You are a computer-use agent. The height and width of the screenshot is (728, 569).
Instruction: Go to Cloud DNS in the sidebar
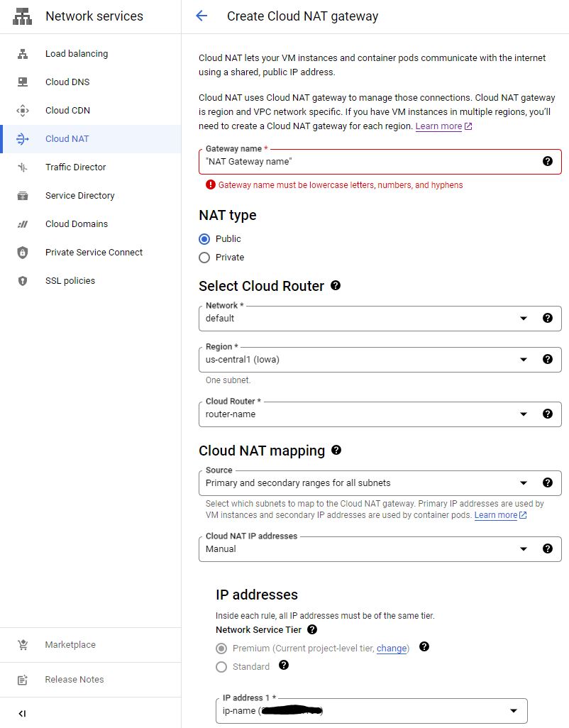[67, 82]
